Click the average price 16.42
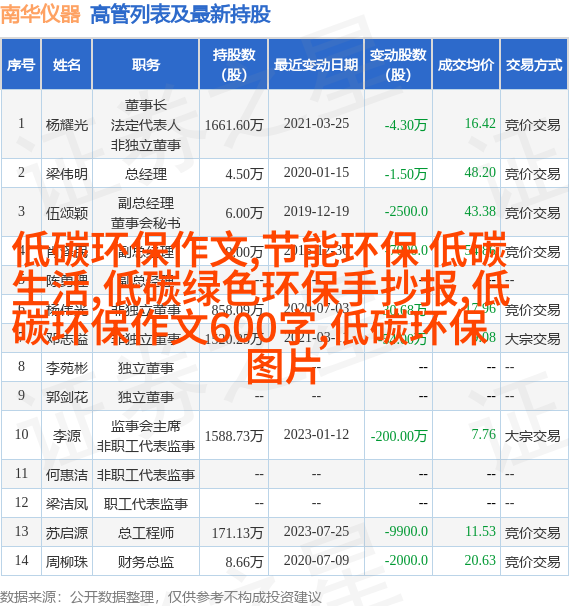Viewport: 569px width, 606px height. 480,123
